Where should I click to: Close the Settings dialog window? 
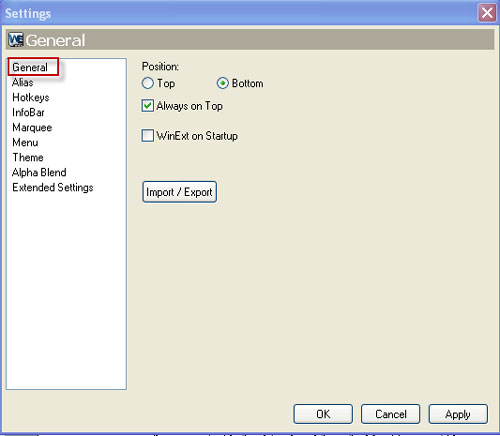pyautogui.click(x=487, y=13)
